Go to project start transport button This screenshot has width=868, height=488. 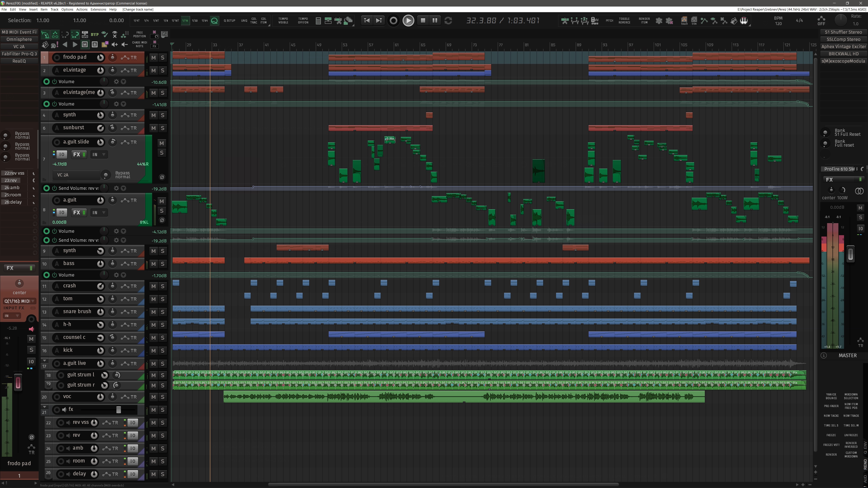point(367,20)
